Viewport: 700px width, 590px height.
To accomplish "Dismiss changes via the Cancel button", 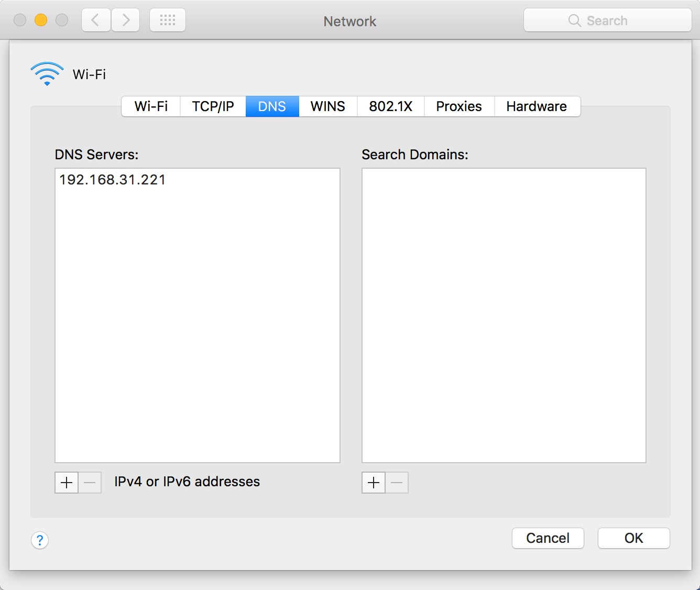I will pos(548,538).
